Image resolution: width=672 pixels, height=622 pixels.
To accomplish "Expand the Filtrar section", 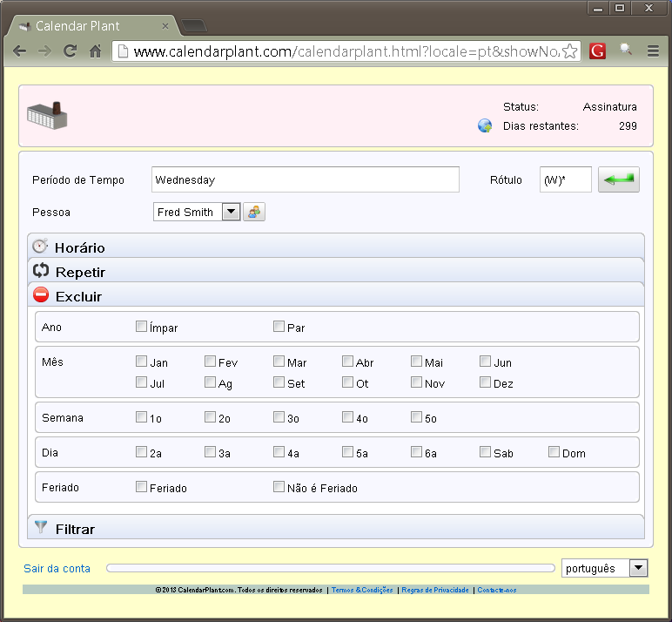I will (x=75, y=529).
